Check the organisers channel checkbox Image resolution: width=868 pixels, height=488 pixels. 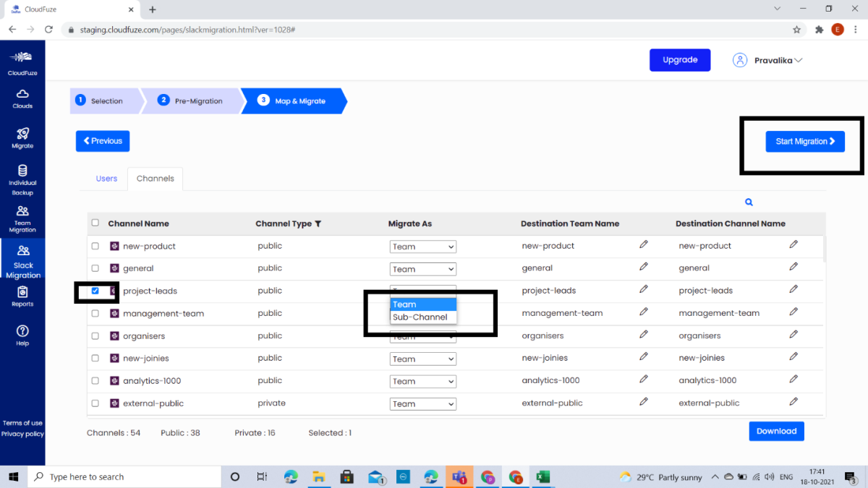pos(95,336)
